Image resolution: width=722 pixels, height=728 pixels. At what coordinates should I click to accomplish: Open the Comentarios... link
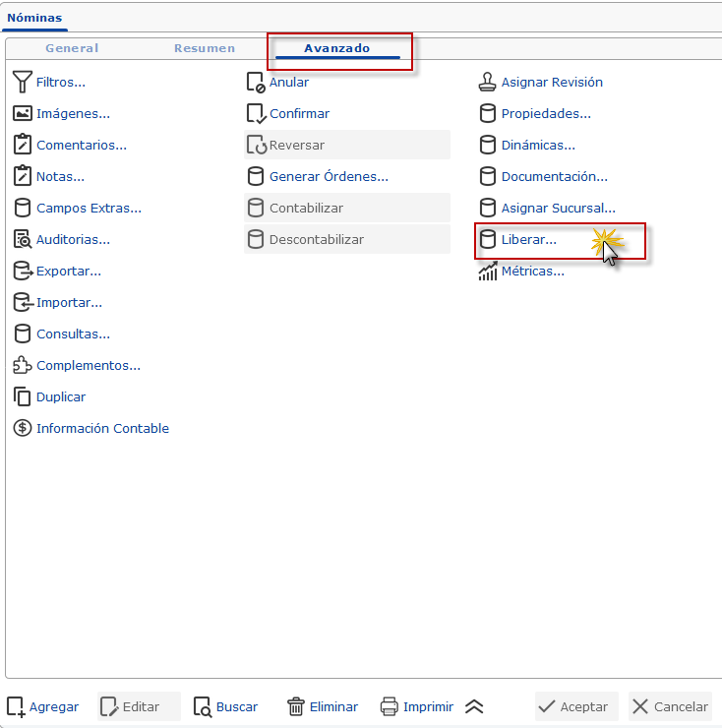coord(82,145)
